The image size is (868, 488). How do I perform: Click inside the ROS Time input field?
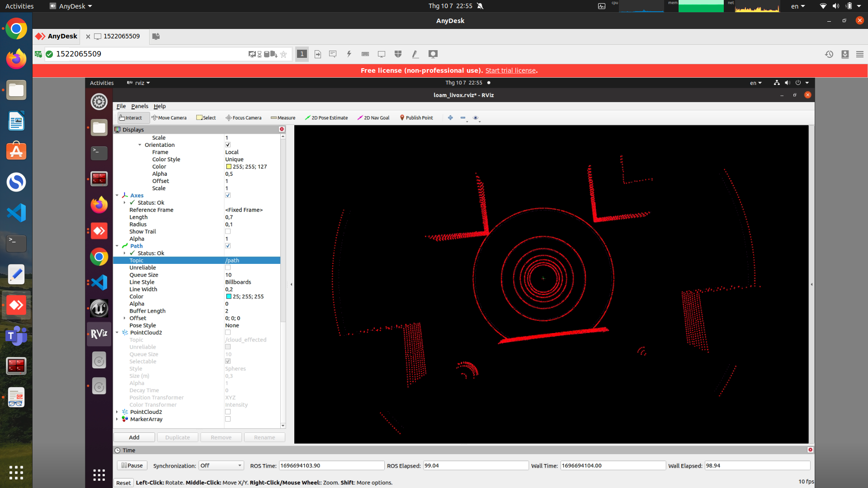[x=331, y=465]
